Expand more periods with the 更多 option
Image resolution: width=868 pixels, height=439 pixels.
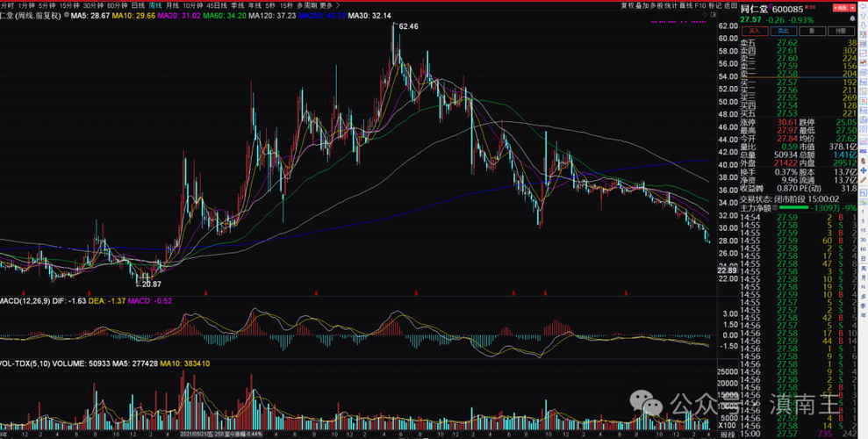[326, 5]
